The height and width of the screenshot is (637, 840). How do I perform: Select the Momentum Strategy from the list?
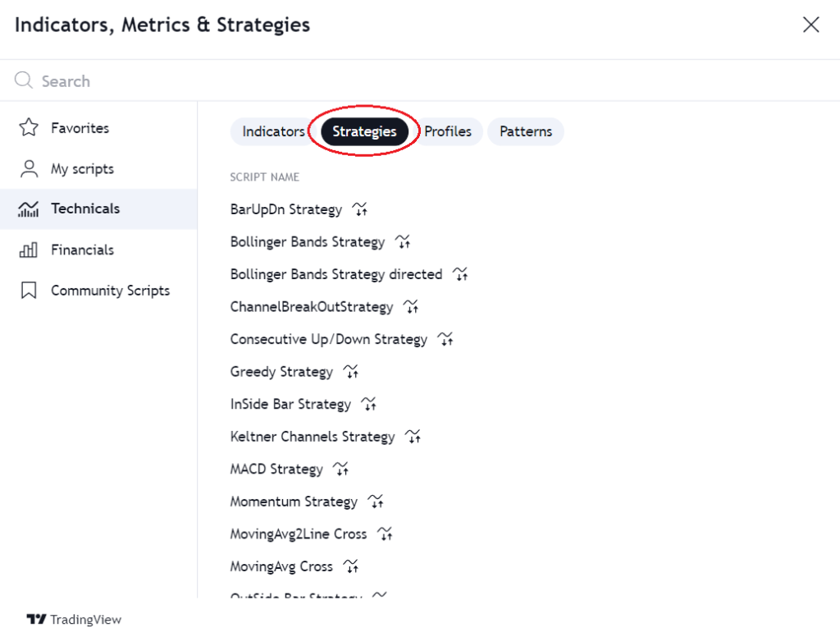pyautogui.click(x=294, y=501)
